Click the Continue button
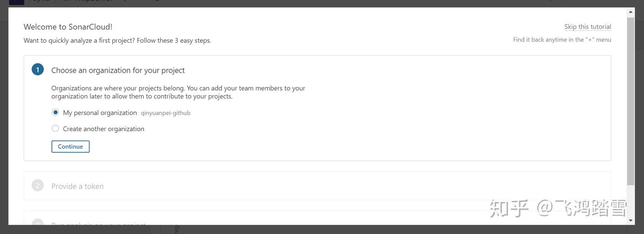Image resolution: width=644 pixels, height=234 pixels. click(x=71, y=146)
